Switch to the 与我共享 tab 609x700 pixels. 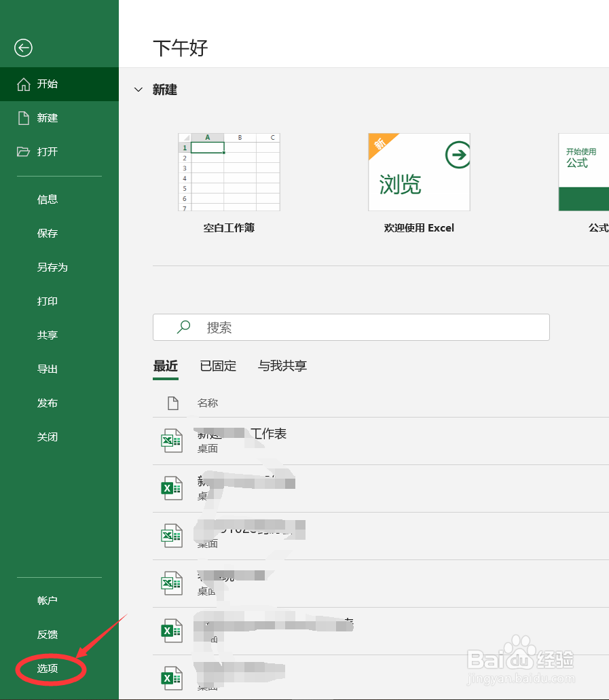[x=282, y=365]
